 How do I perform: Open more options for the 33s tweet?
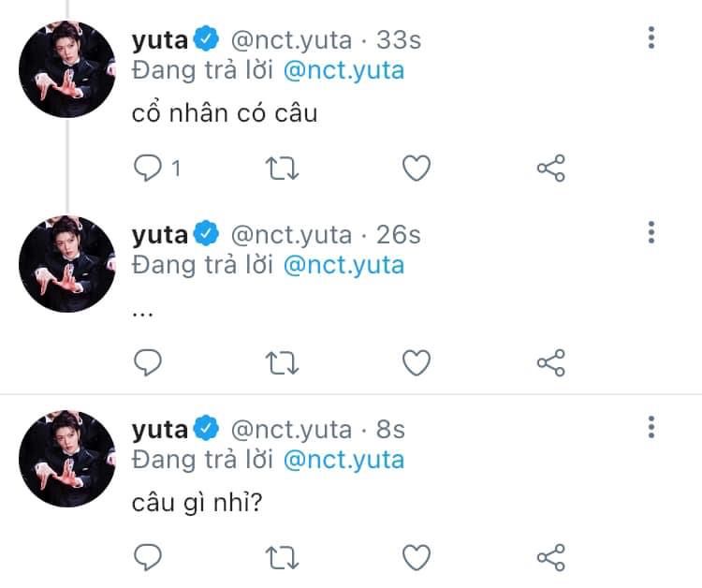[x=651, y=38]
